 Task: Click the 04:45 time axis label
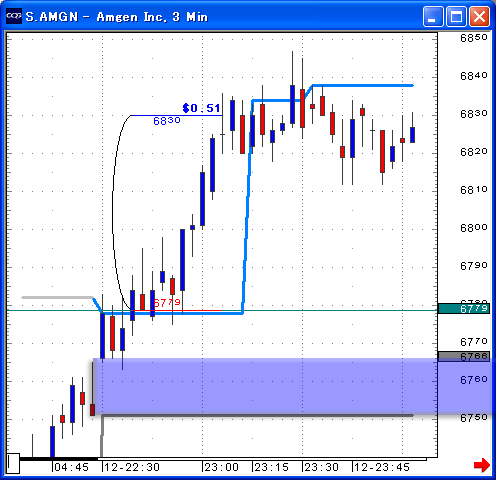pyautogui.click(x=71, y=467)
